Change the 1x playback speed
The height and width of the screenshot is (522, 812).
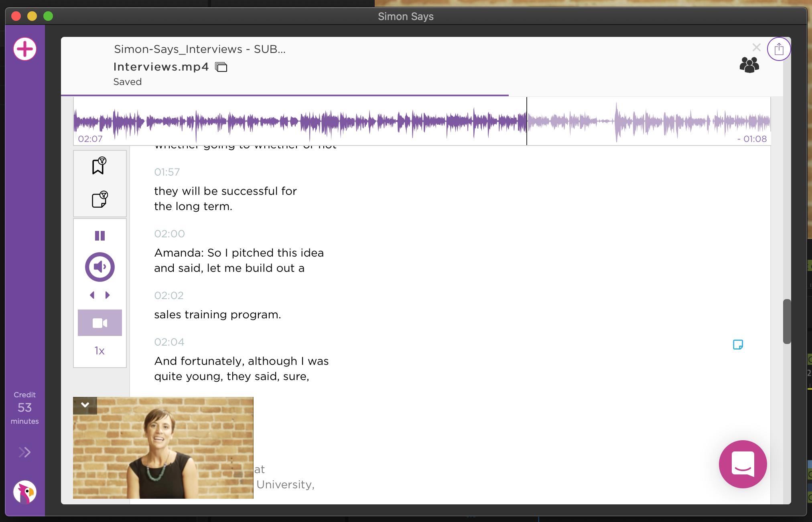pyautogui.click(x=99, y=351)
